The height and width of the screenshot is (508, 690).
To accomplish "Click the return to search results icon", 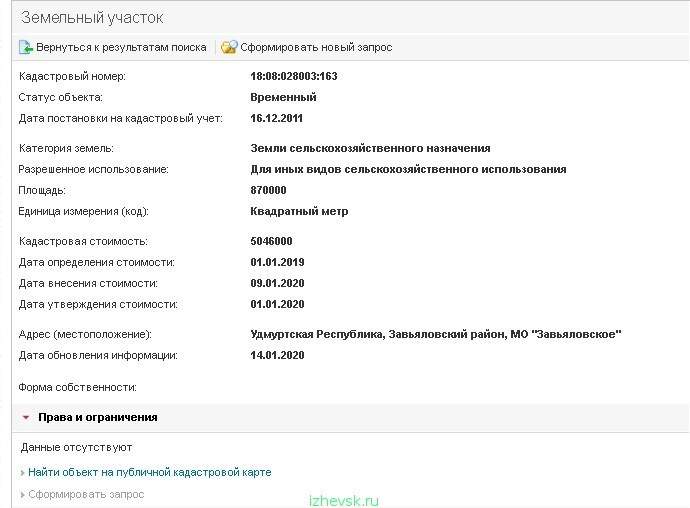I will tap(26, 47).
